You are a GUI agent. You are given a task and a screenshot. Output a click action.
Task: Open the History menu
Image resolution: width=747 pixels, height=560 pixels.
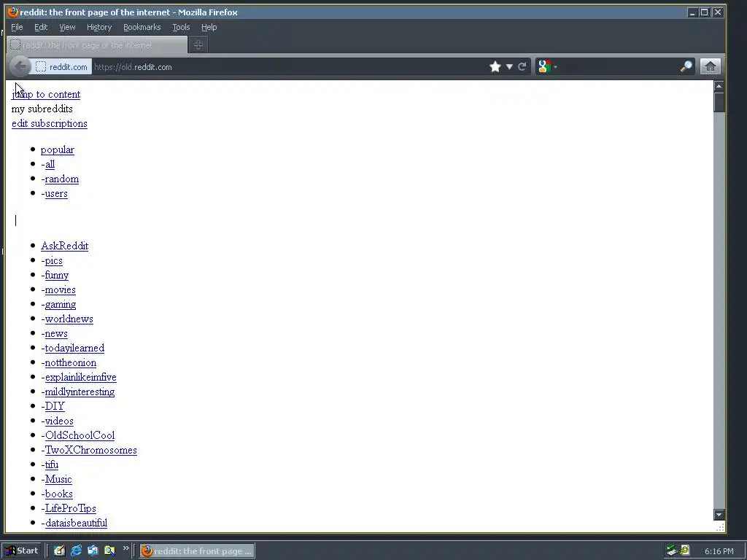point(99,27)
